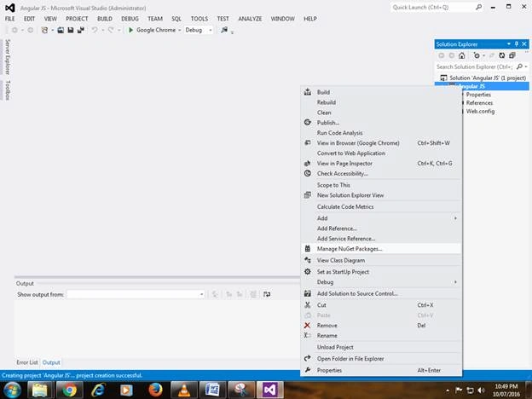Choose Remove from context menu
Viewport: 532px width, 399px height.
381,326
